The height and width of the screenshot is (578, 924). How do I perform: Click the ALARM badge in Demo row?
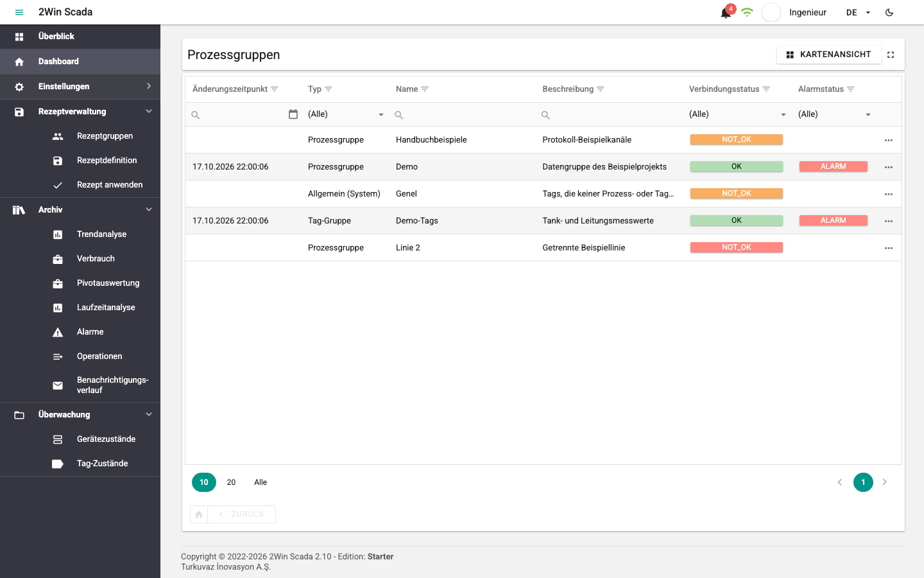click(x=834, y=166)
